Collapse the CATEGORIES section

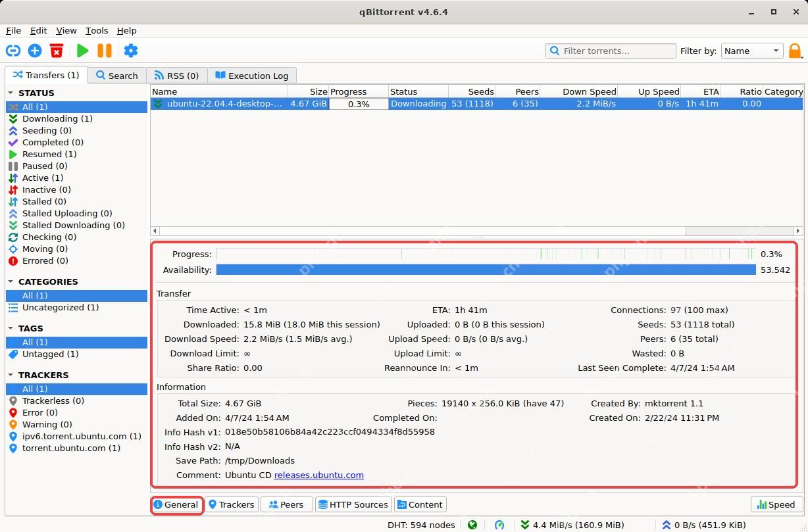tap(11, 281)
